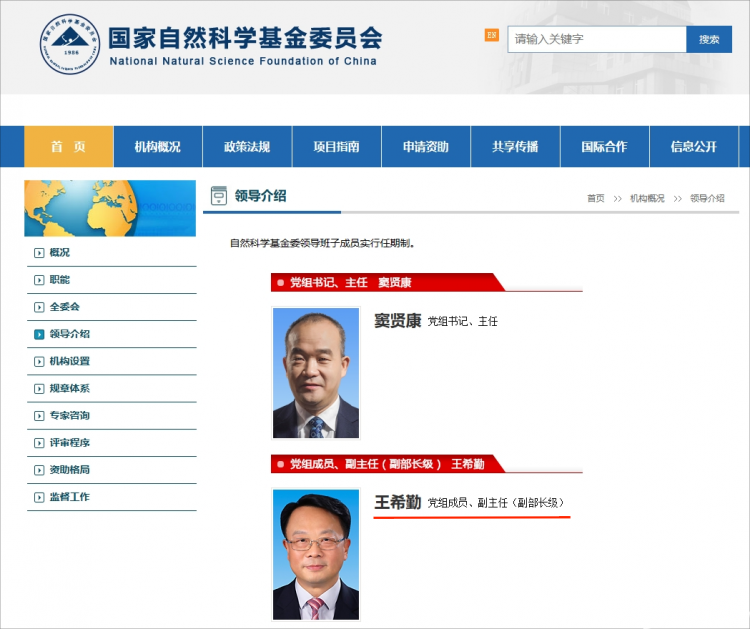The height and width of the screenshot is (629, 750).
Task: Open the 机构概况 navigation tab
Action: [x=158, y=146]
